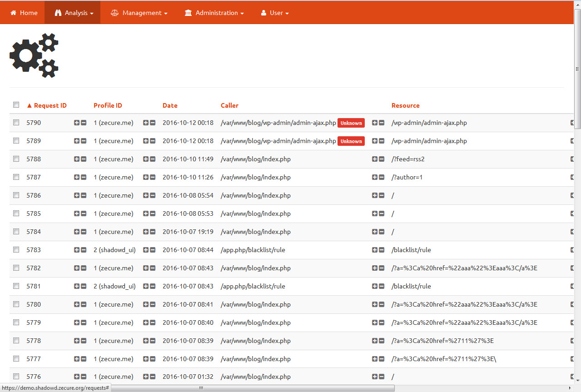Click the minus icon after caller in row 5779
This screenshot has height=392, width=581.
382,323
